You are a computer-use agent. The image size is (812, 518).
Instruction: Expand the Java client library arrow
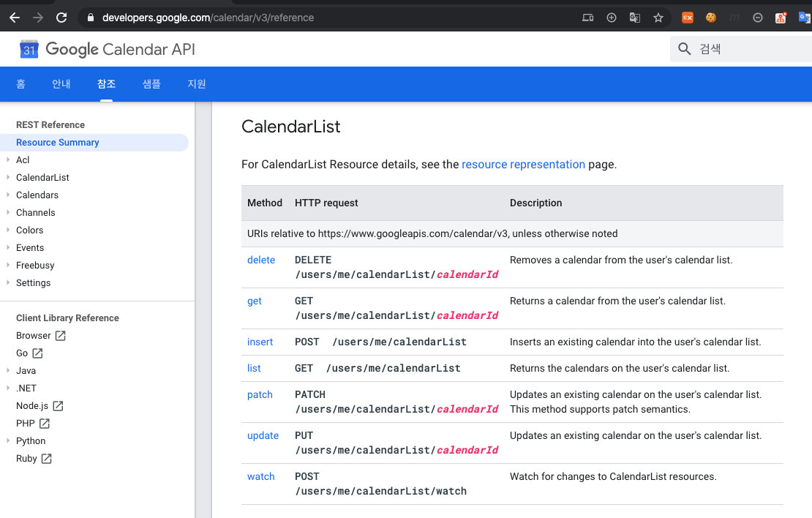pos(8,370)
